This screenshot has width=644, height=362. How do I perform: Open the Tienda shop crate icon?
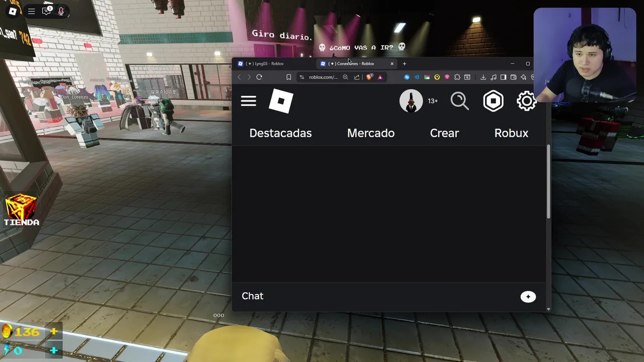pos(21,210)
